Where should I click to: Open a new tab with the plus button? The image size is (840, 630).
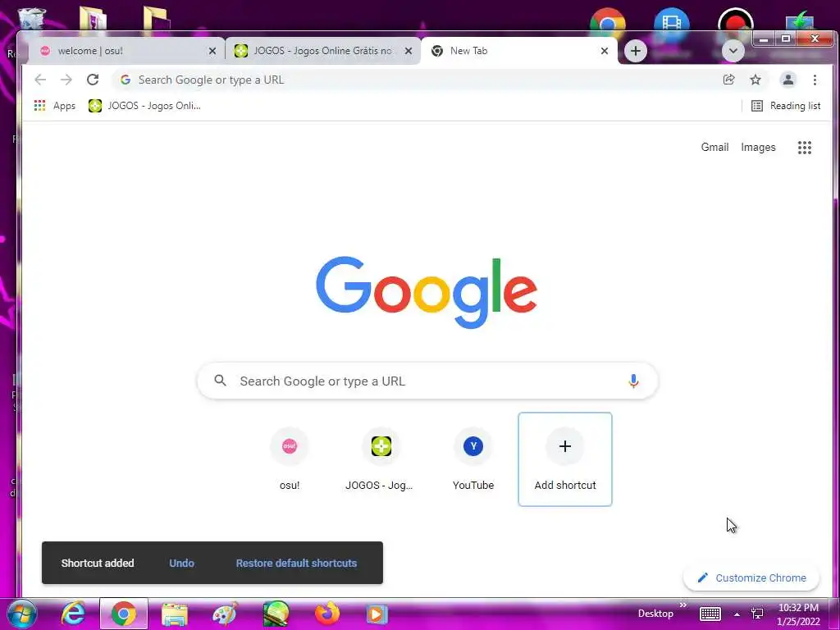point(636,51)
